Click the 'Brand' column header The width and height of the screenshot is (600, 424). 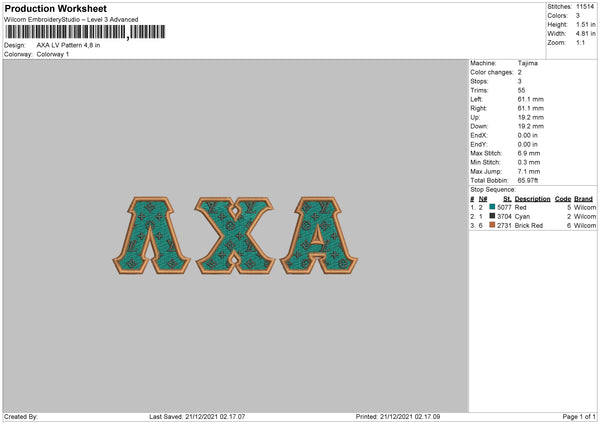tap(584, 199)
